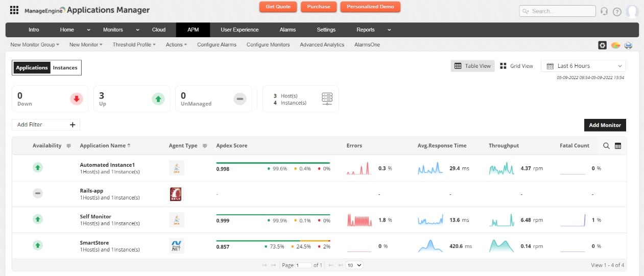Viewport: 644px width, 276px height.
Task: Click availability up icon for Self Monitor
Action: point(38,219)
